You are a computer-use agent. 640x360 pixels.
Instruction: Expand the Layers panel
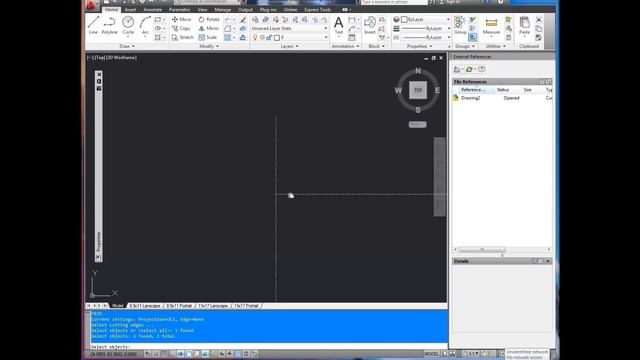(289, 46)
